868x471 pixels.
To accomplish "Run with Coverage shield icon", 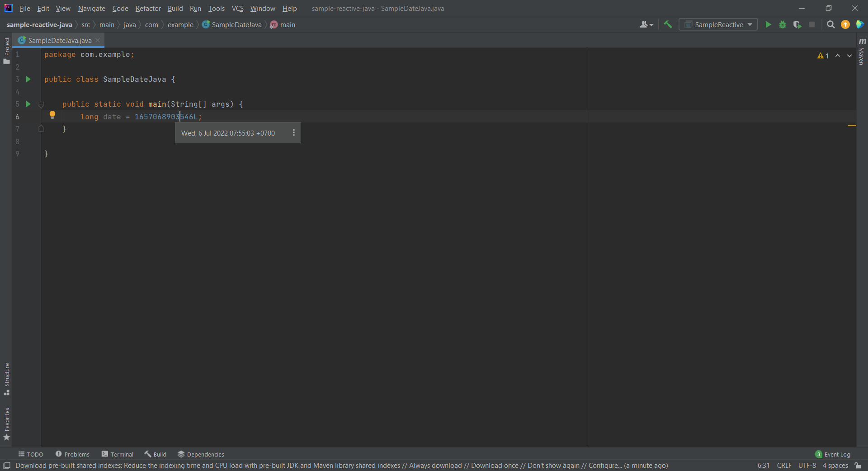I will click(x=797, y=24).
